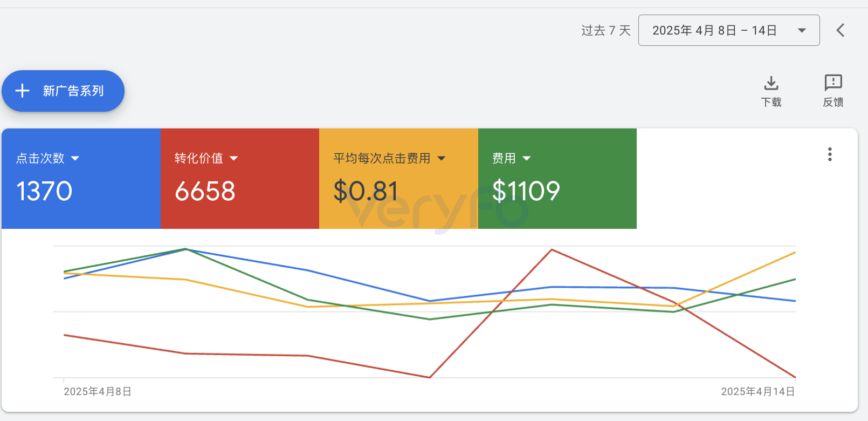The width and height of the screenshot is (868, 421).
Task: Expand the Average CPC (平均每次点击费用) dropdown
Action: [442, 158]
